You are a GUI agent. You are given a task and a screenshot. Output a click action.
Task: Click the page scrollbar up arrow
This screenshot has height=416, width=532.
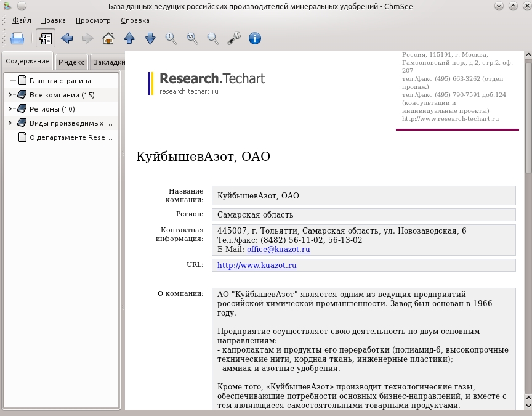click(528, 54)
